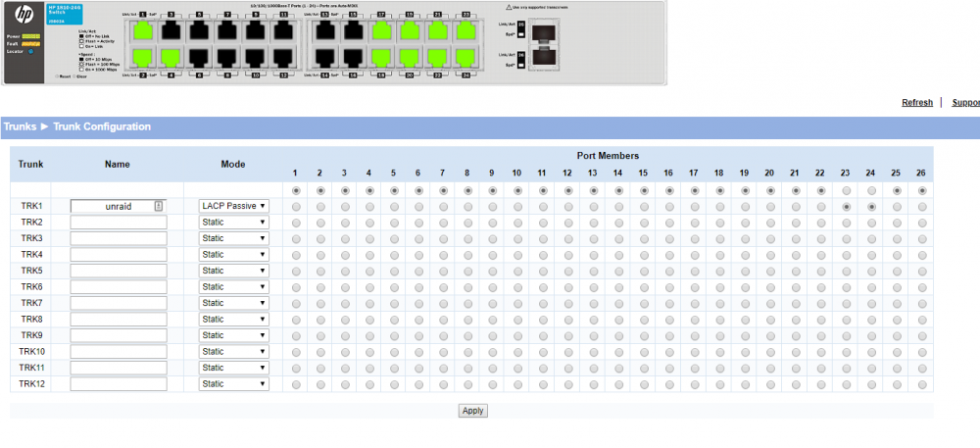Open TRK3 mode dropdown
This screenshot has height=448, width=980.
[234, 238]
